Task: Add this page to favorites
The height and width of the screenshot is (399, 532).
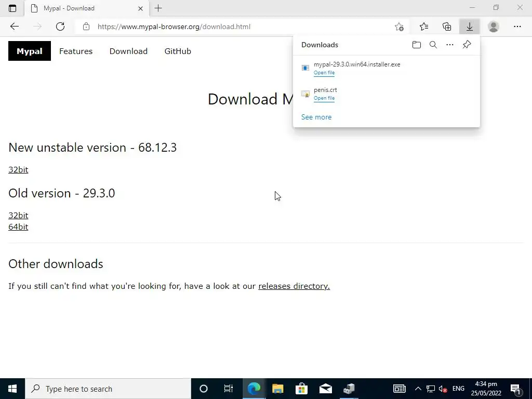Action: pos(400,26)
